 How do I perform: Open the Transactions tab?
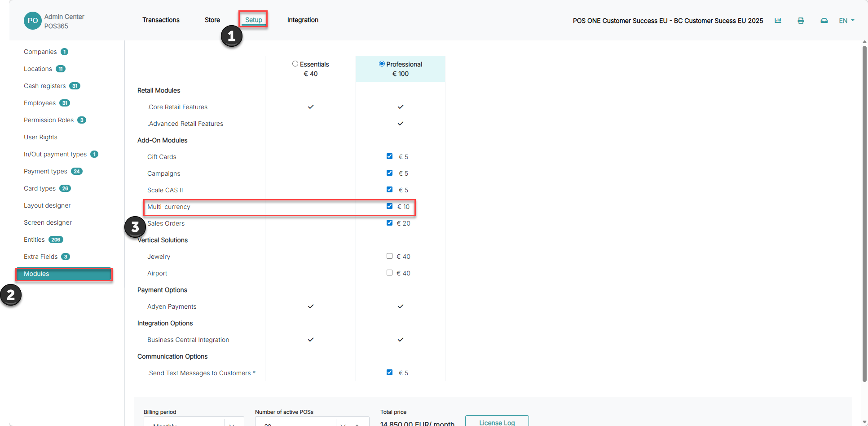(x=161, y=20)
